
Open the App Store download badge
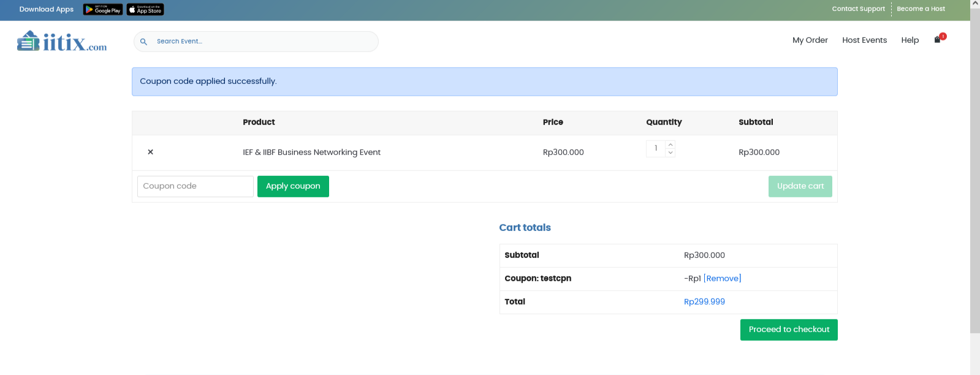point(145,10)
